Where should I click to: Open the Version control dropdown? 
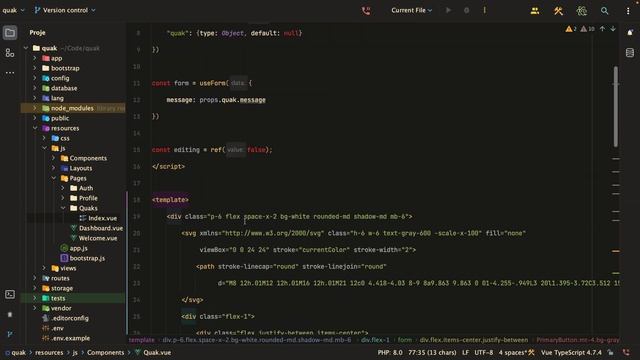tap(65, 10)
